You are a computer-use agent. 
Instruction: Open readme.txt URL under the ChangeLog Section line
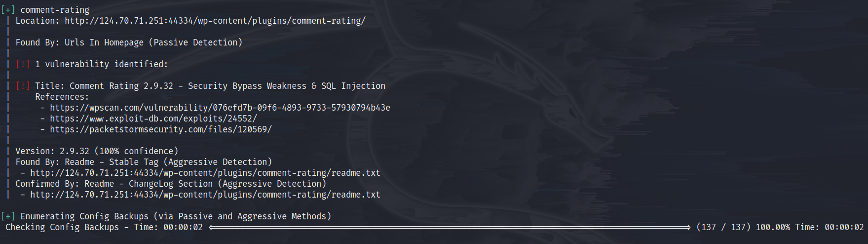pyautogui.click(x=205, y=195)
